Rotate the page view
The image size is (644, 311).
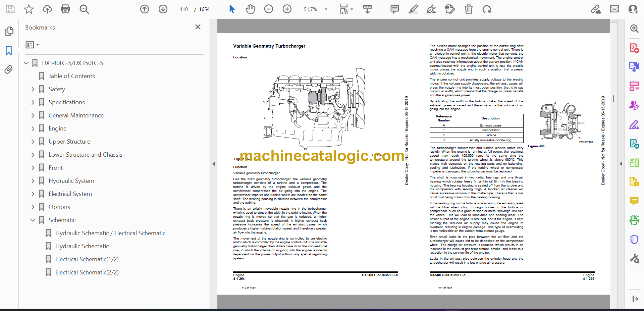tap(487, 9)
